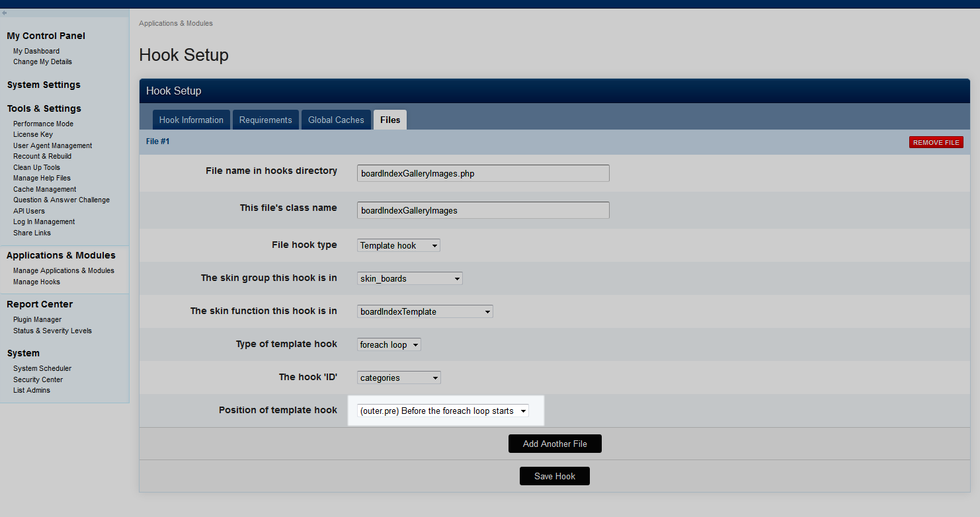Click the file's class name text field
Image resolution: width=980 pixels, height=517 pixels.
[x=483, y=211]
